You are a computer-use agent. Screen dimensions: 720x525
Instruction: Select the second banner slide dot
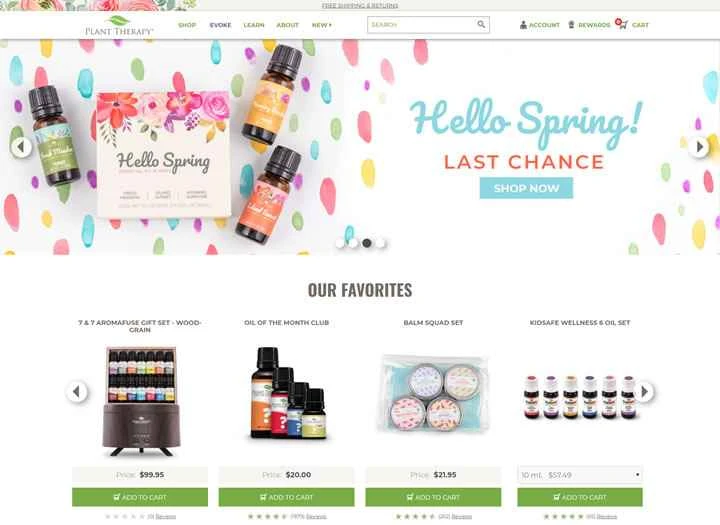pos(353,243)
